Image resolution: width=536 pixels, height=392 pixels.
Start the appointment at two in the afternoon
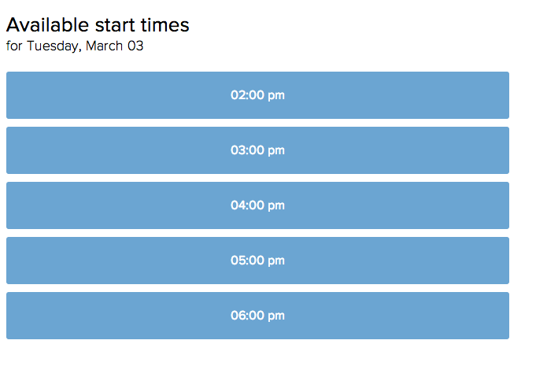point(257,95)
